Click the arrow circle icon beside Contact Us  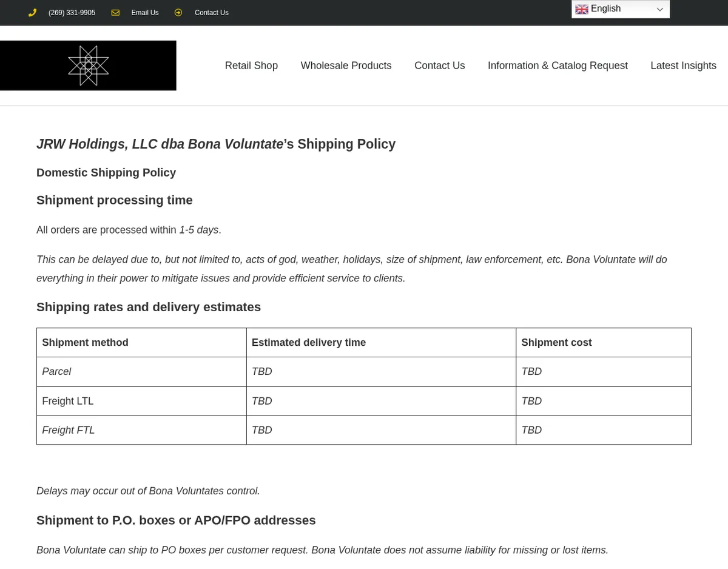178,13
